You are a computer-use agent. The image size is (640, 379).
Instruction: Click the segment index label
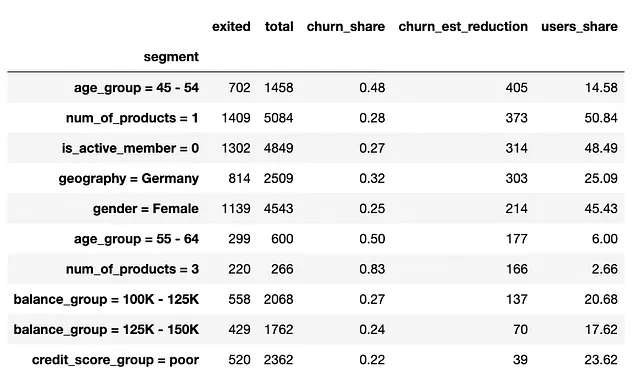171,57
